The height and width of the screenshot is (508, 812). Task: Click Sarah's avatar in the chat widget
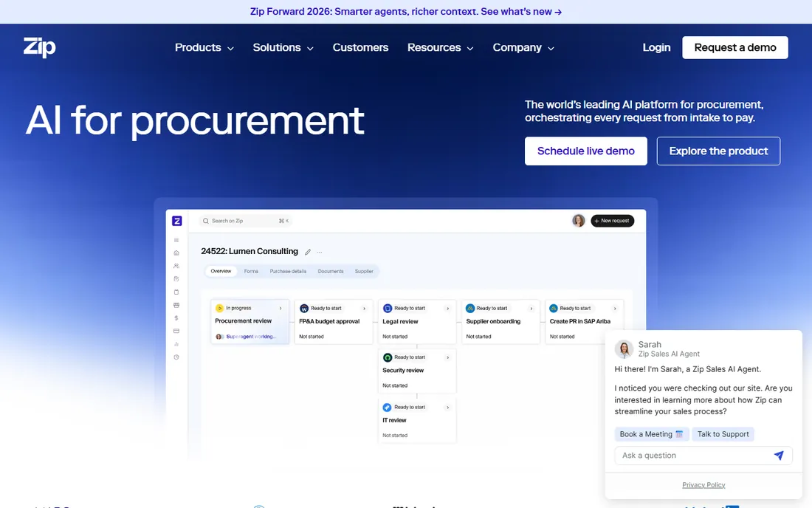pos(624,349)
